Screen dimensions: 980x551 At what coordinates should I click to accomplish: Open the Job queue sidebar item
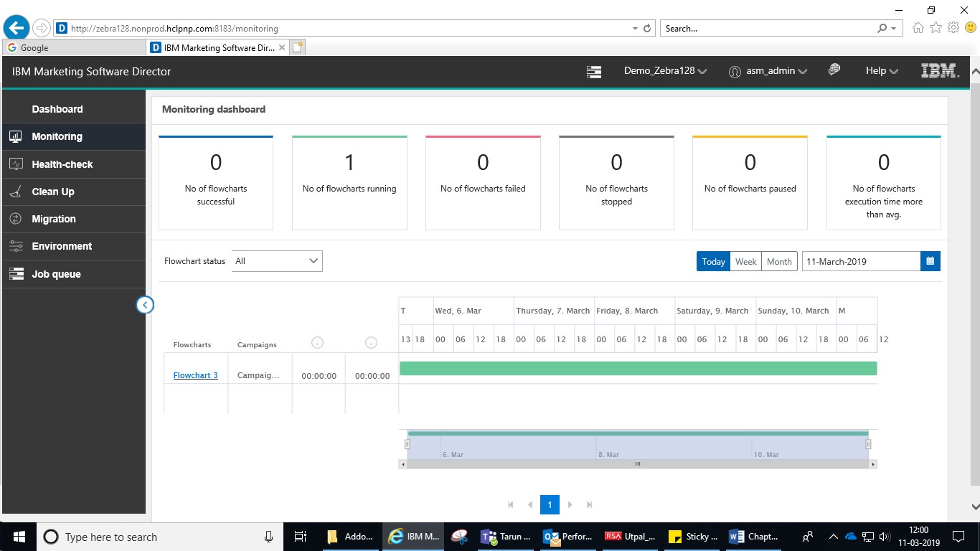(x=56, y=274)
